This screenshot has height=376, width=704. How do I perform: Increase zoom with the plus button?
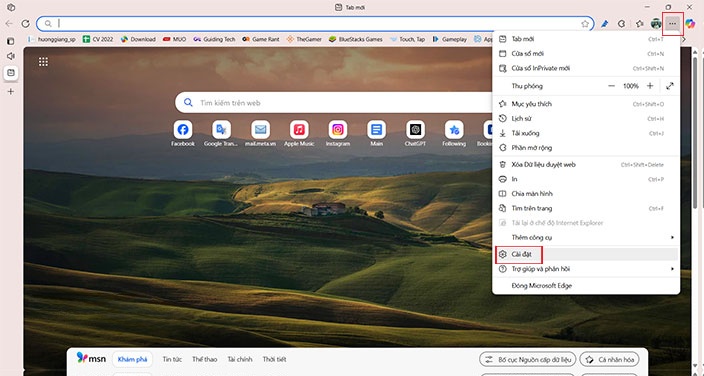coord(650,86)
